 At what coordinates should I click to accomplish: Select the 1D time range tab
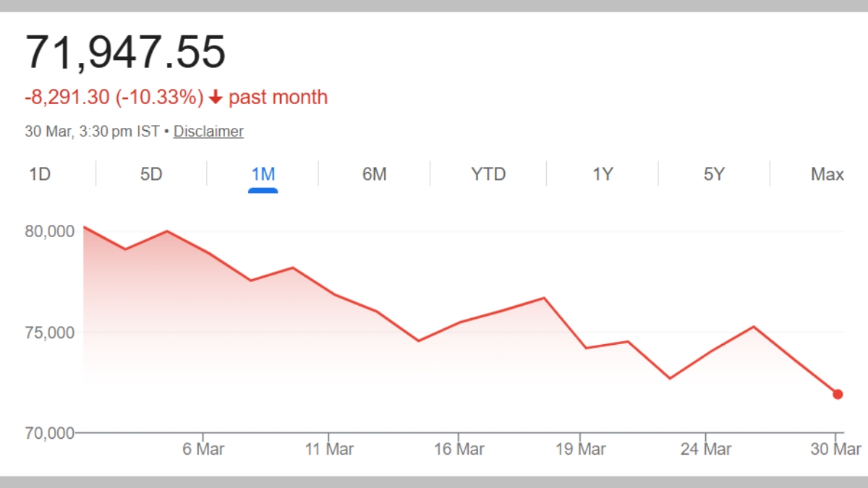(x=40, y=174)
